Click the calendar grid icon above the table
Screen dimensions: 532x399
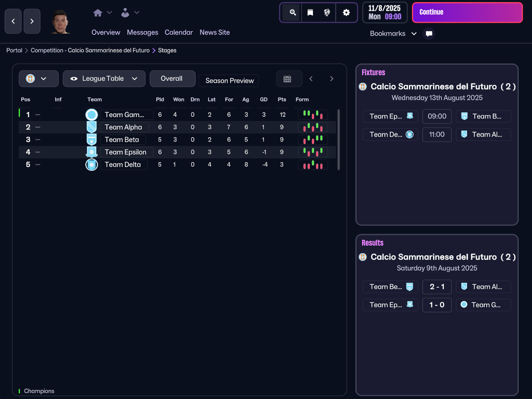[x=287, y=79]
